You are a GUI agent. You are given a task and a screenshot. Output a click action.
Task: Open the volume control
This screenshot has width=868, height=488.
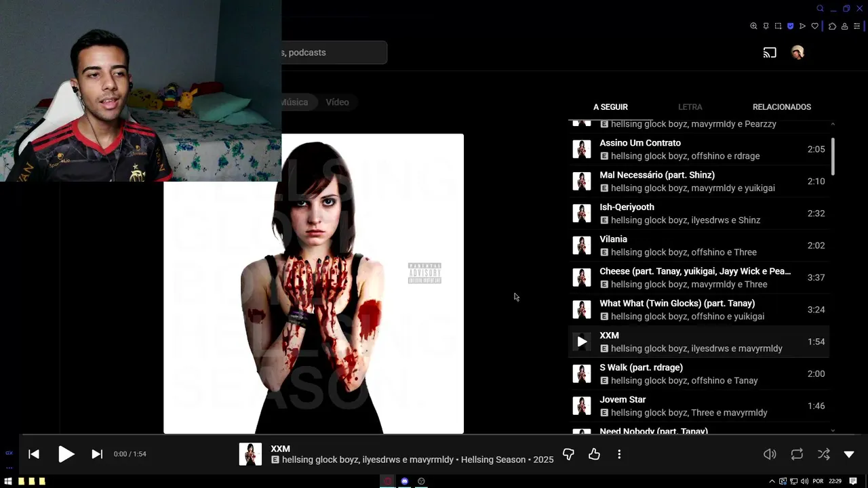tap(770, 454)
